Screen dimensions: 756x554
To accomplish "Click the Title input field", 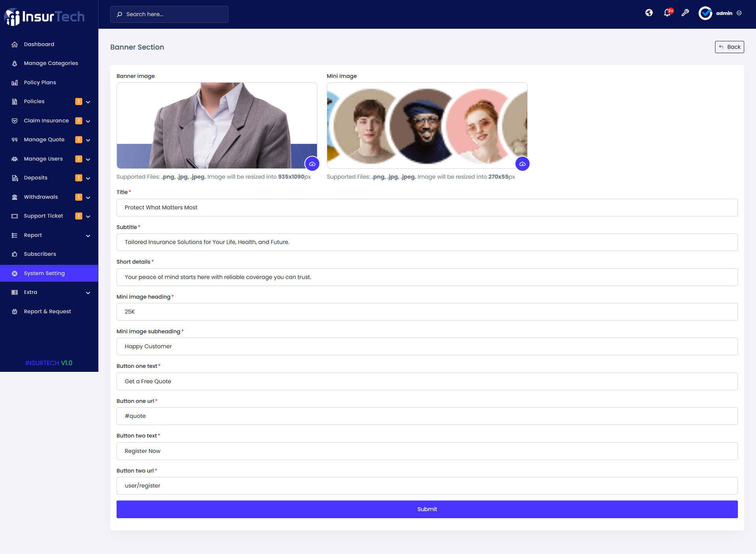I will coord(427,207).
